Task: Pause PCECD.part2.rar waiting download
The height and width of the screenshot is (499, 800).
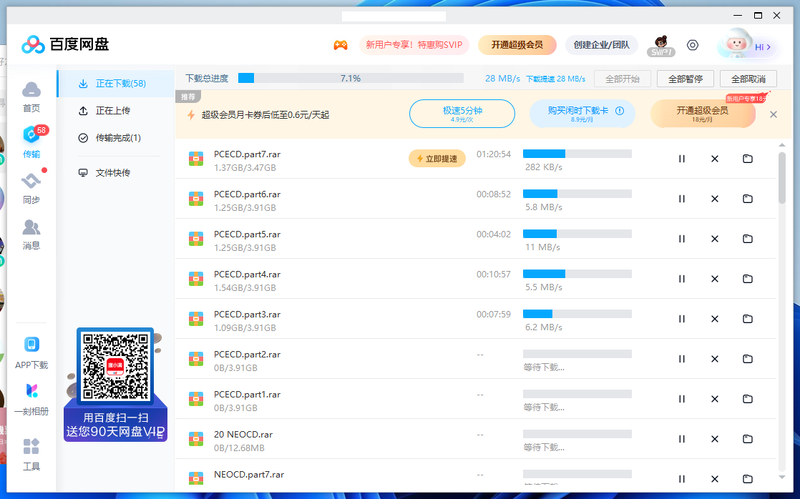Action: coord(682,359)
